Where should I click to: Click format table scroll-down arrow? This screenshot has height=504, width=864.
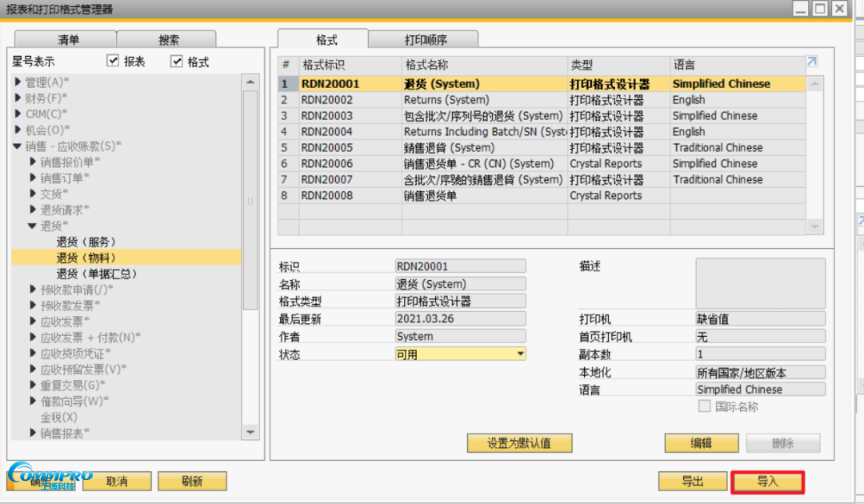[x=814, y=227]
